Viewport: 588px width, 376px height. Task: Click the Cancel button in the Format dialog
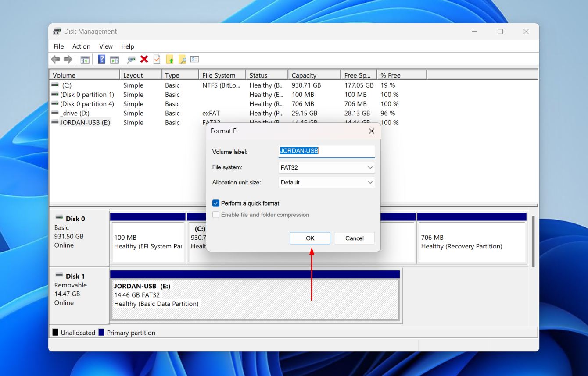(x=354, y=238)
